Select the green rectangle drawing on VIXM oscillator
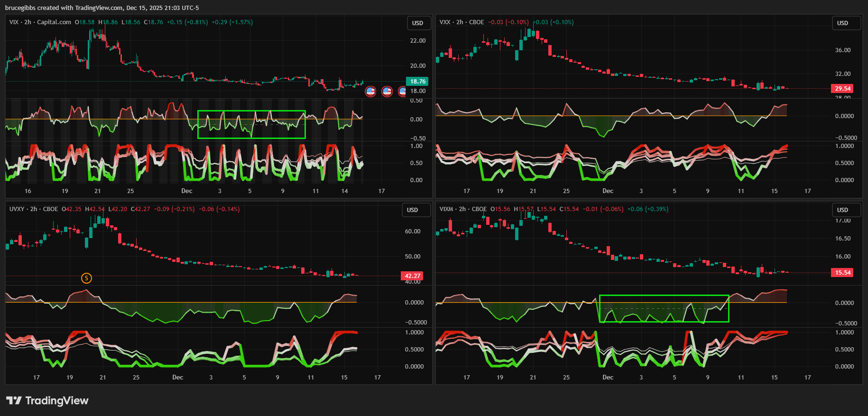The image size is (868, 416). (x=664, y=296)
